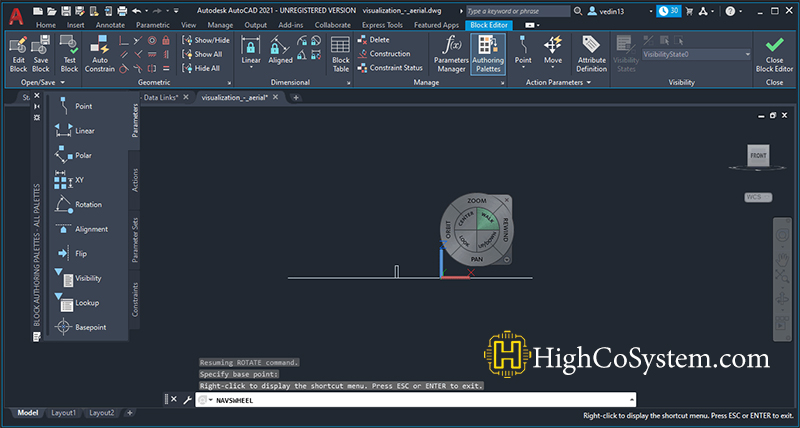The height and width of the screenshot is (428, 800).
Task: Expand the command line history arrow
Action: (632, 400)
